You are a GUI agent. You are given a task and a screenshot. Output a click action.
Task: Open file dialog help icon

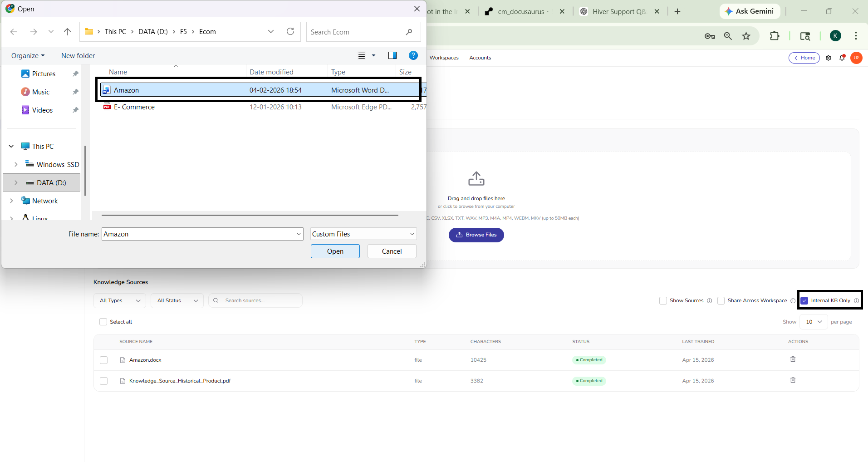[x=413, y=55]
